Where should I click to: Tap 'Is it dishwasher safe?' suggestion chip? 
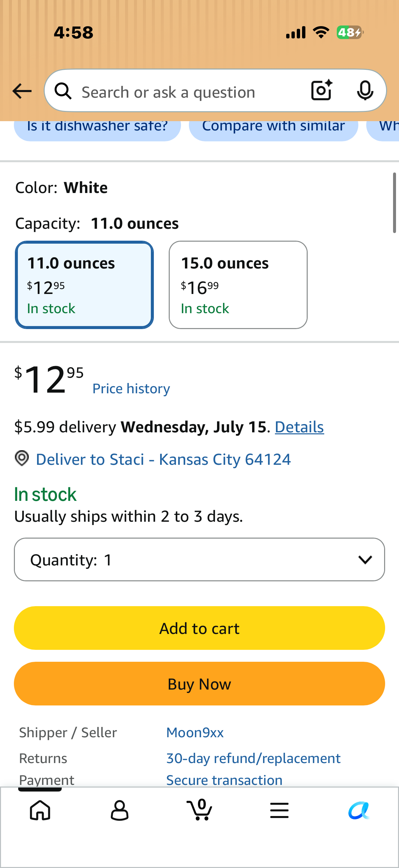tap(97, 126)
